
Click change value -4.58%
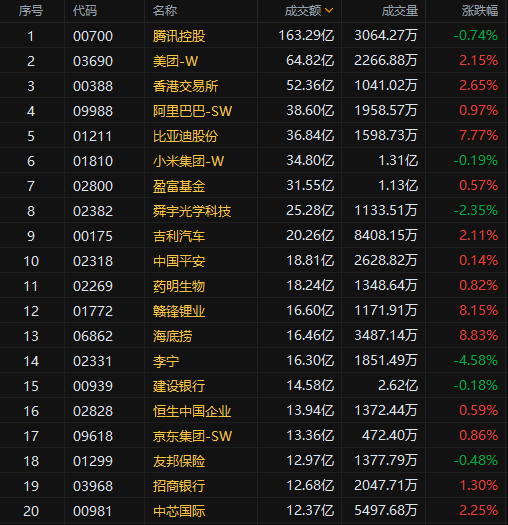tap(476, 360)
